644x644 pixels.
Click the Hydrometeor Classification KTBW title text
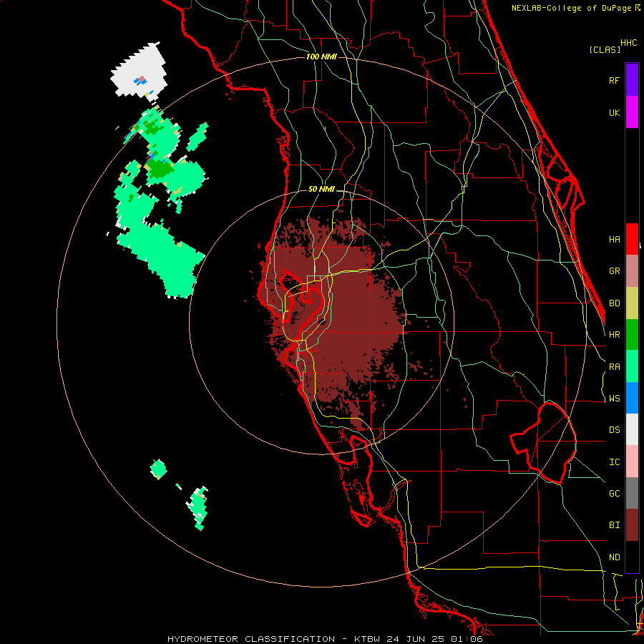coord(325,639)
